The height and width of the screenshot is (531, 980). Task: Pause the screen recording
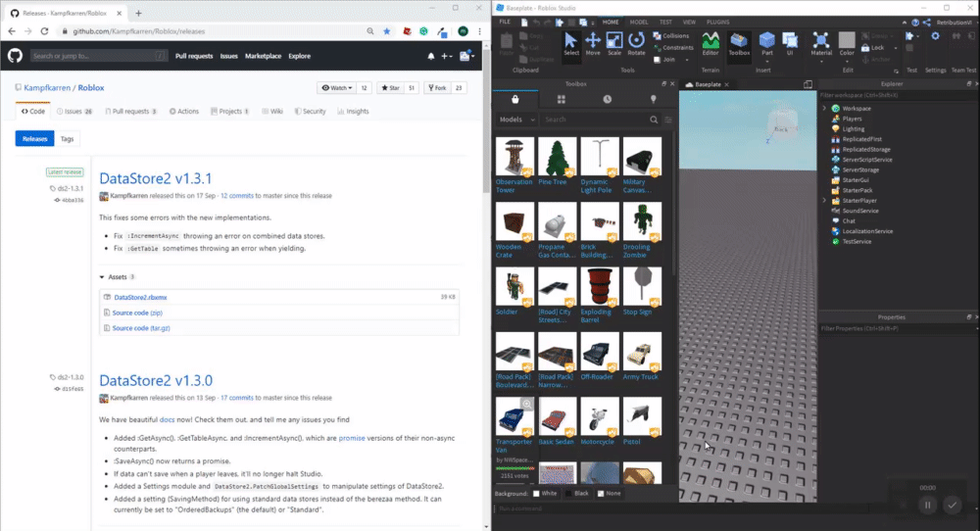tap(927, 505)
